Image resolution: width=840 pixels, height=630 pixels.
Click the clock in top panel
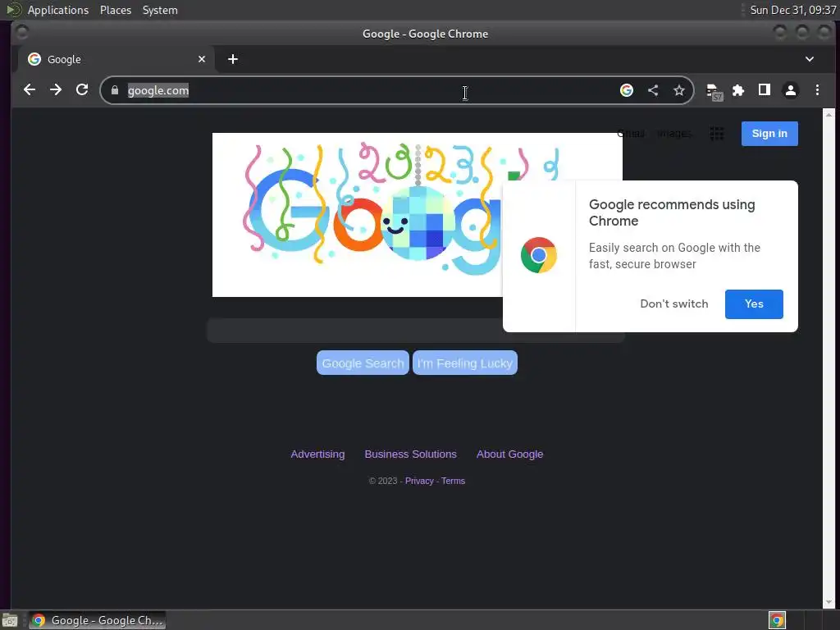click(x=793, y=10)
